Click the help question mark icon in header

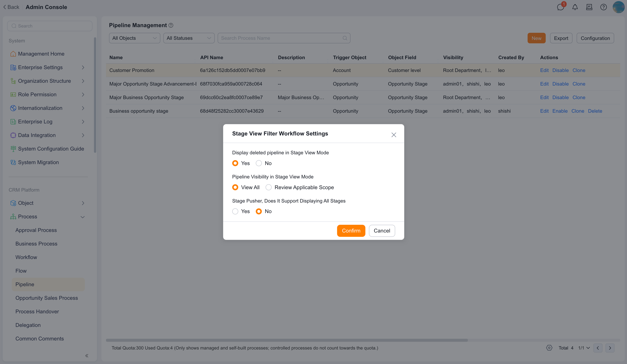(604, 7)
